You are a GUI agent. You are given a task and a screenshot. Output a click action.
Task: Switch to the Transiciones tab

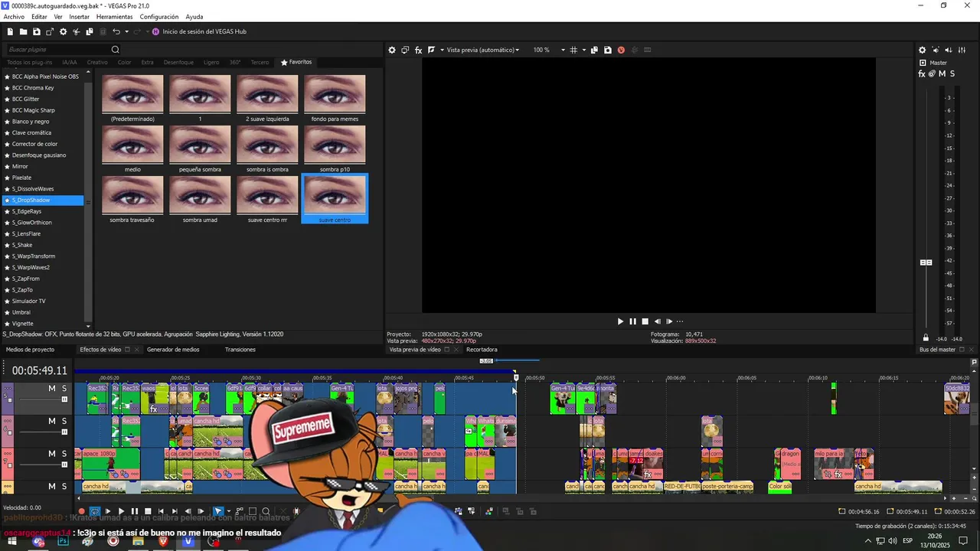point(240,350)
